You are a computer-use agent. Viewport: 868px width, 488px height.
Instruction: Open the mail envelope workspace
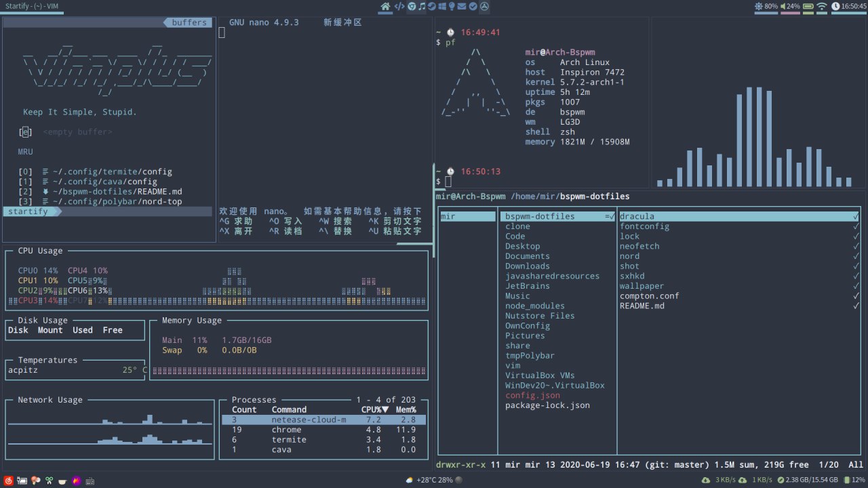click(462, 6)
